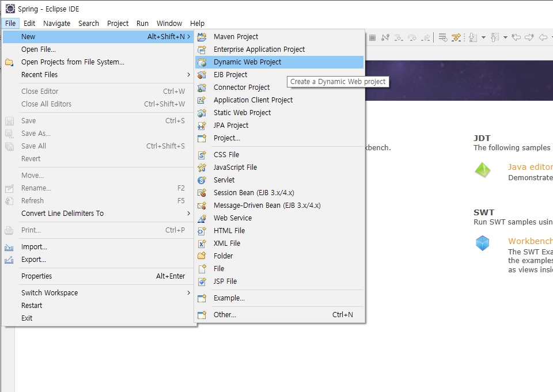The width and height of the screenshot is (553, 392).
Task: Click Import... in File menu
Action: pyautogui.click(x=99, y=247)
